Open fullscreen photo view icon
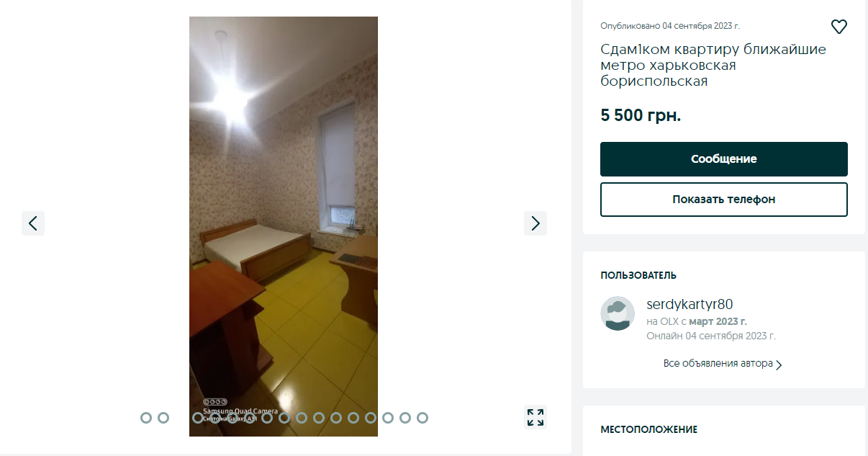Screen dimensions: 868x456 (x=535, y=417)
